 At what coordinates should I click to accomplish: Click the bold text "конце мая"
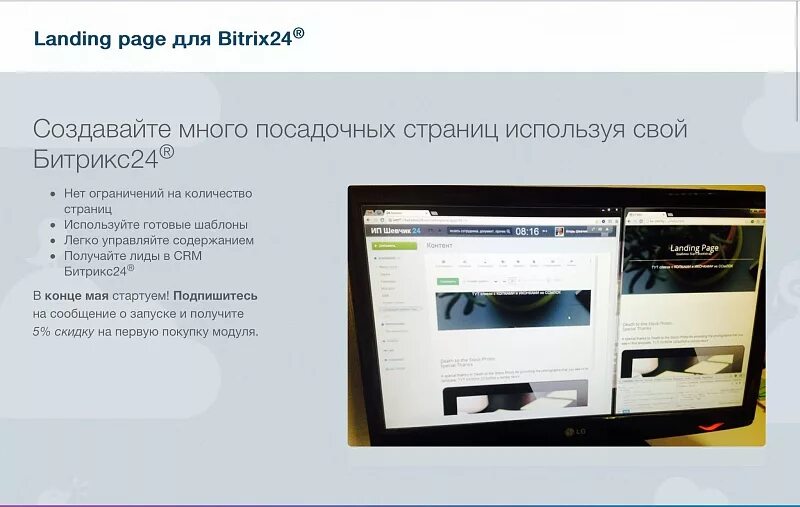click(77, 296)
